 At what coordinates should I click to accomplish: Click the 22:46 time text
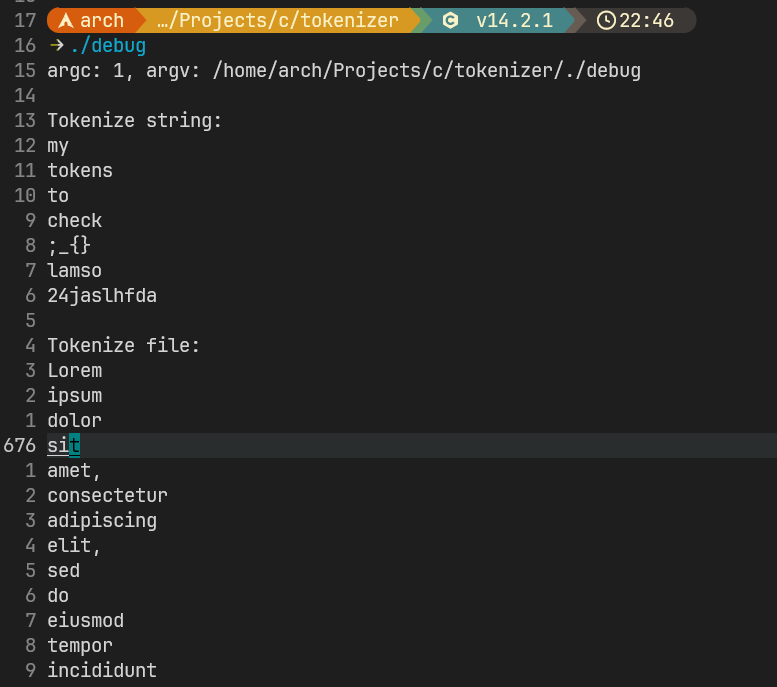pos(647,20)
